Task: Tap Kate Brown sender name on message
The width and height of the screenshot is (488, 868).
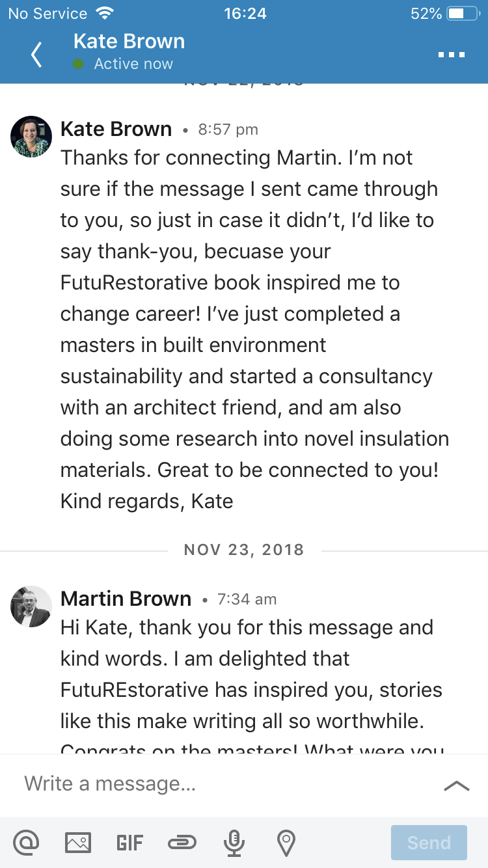Action: pyautogui.click(x=116, y=129)
